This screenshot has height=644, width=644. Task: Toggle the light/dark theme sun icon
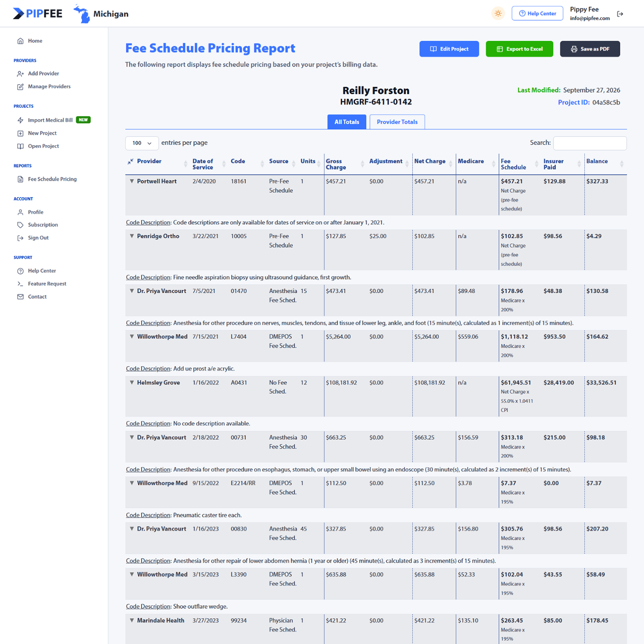click(x=498, y=13)
